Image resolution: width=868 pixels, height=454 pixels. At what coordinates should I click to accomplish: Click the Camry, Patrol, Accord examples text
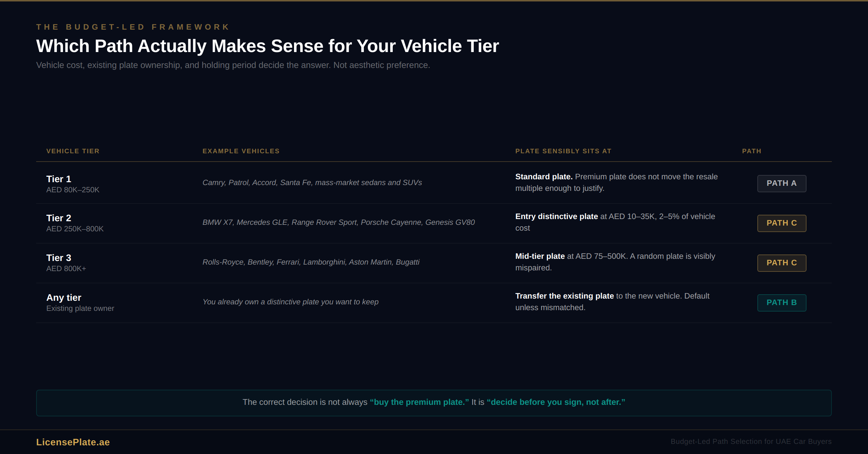[x=312, y=183]
